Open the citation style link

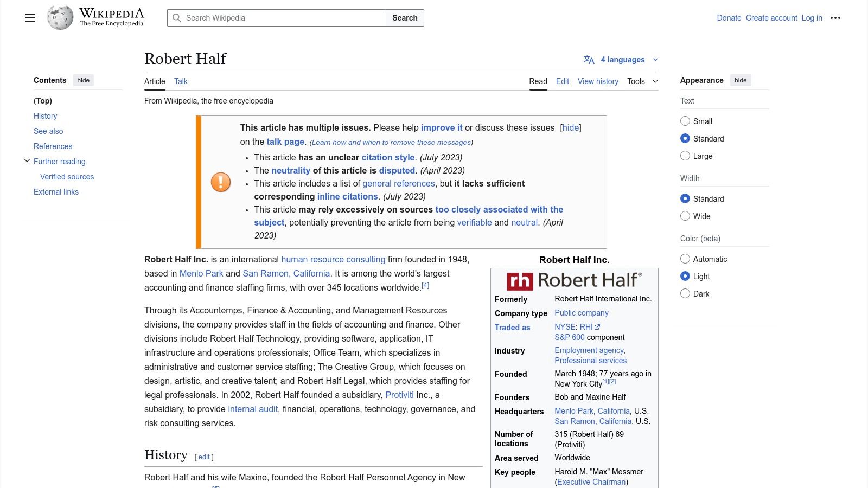click(x=388, y=158)
